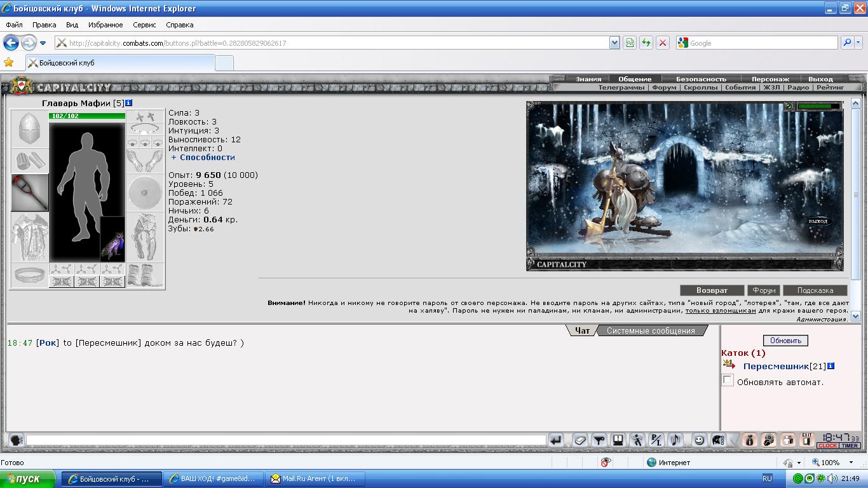Click the green 102/102 health bar
Viewport: 868px width, 488px height.
click(x=87, y=116)
